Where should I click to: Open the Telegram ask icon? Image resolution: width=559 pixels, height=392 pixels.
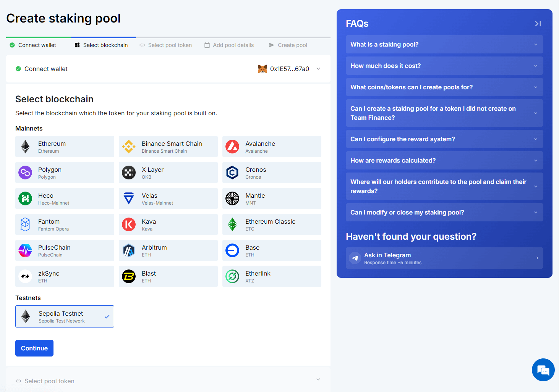pyautogui.click(x=355, y=258)
